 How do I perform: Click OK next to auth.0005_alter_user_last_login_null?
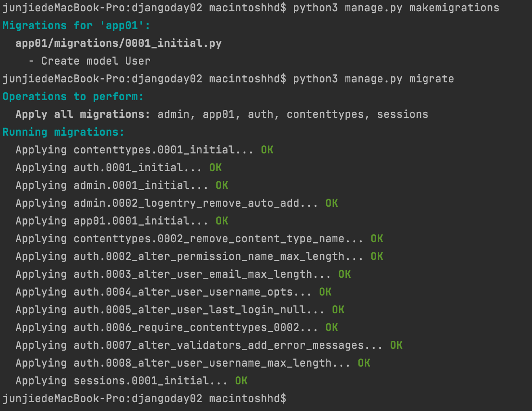tap(338, 310)
